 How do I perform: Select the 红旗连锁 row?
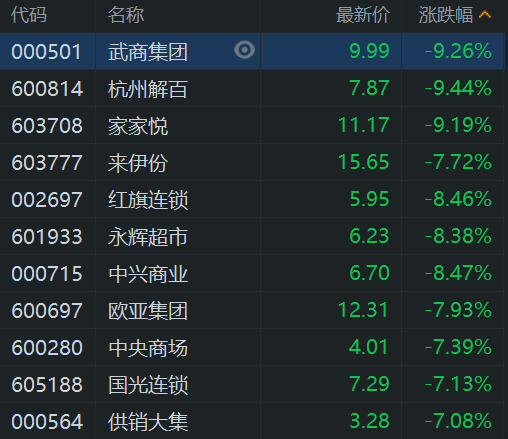point(252,199)
